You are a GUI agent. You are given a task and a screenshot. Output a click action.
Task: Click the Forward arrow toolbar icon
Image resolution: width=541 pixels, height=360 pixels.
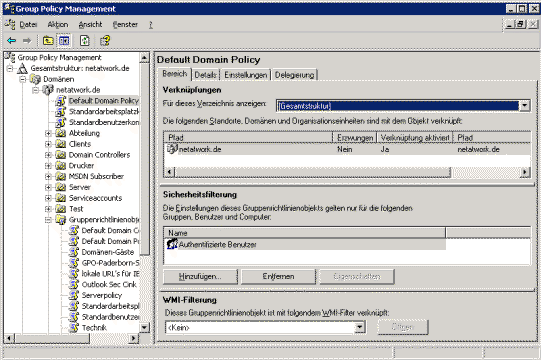pyautogui.click(x=27, y=41)
